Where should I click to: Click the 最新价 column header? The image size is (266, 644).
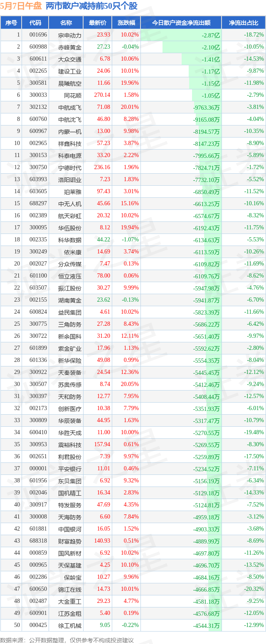coord(98,23)
